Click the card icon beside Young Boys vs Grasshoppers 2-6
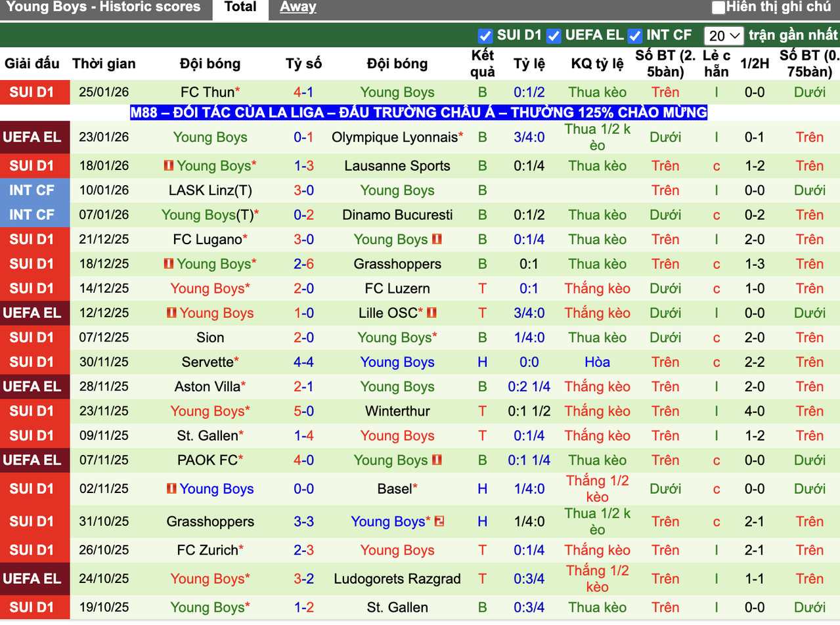The width and height of the screenshot is (840, 625). [169, 264]
